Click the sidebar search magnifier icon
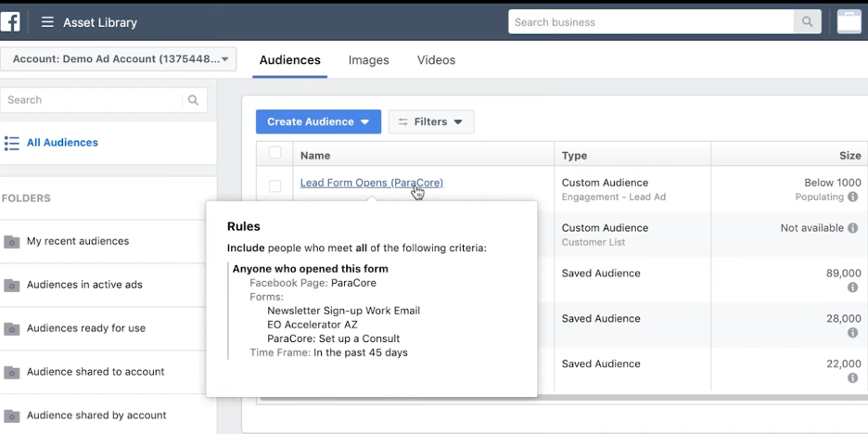This screenshot has width=868, height=434. pos(193,100)
